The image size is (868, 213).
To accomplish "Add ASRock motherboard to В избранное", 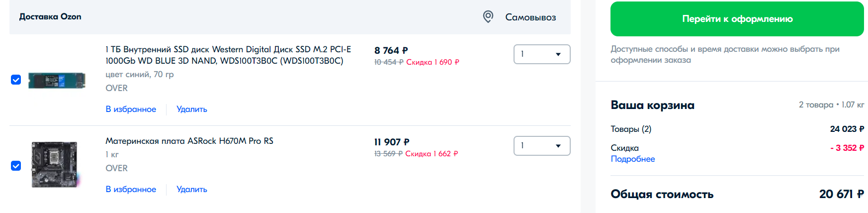I will pyautogui.click(x=131, y=189).
